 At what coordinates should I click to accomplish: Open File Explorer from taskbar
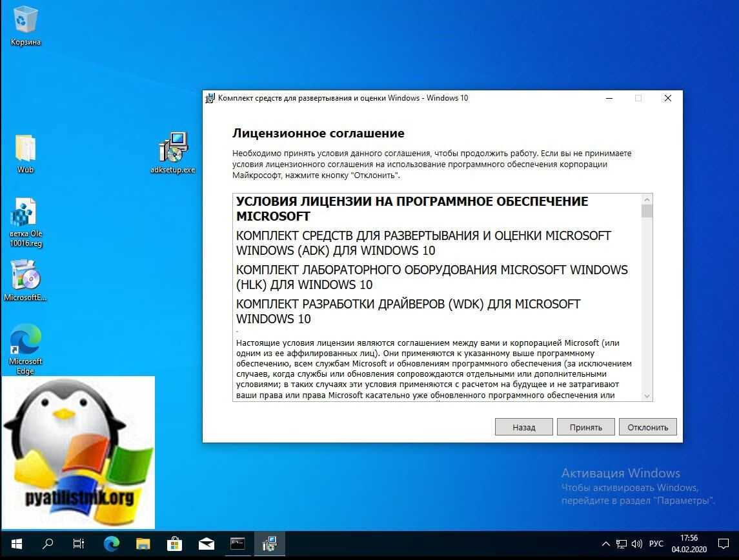[x=143, y=545]
